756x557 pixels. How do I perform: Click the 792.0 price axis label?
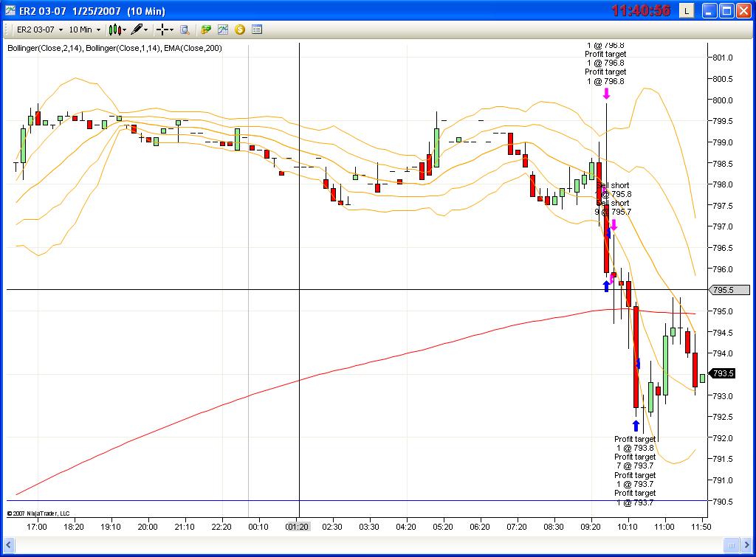tap(723, 438)
